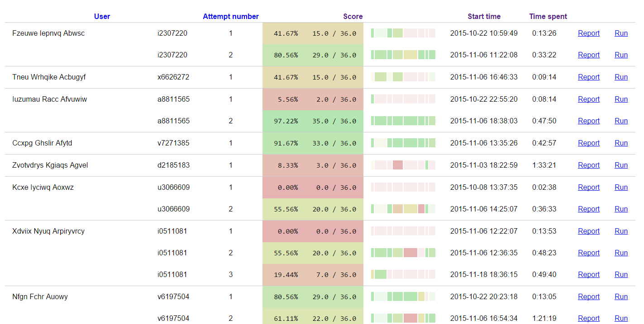The width and height of the screenshot is (644, 324).
Task: Click the Score column header
Action: coord(353,17)
